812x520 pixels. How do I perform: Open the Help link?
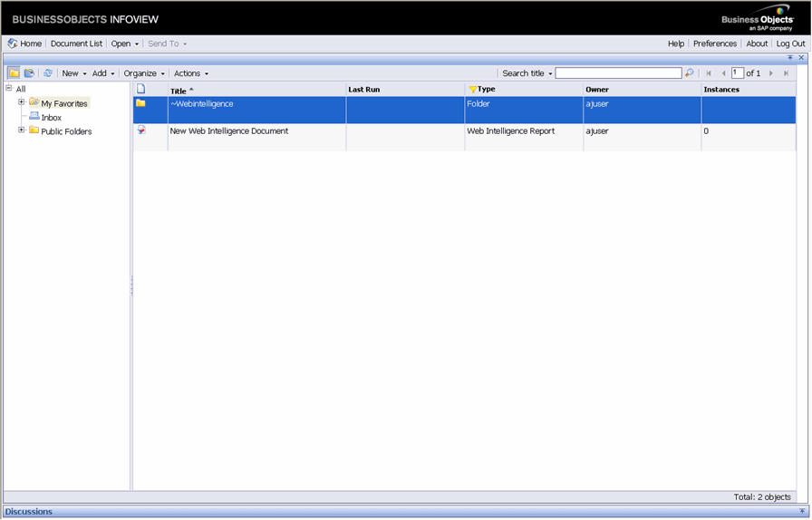point(676,43)
